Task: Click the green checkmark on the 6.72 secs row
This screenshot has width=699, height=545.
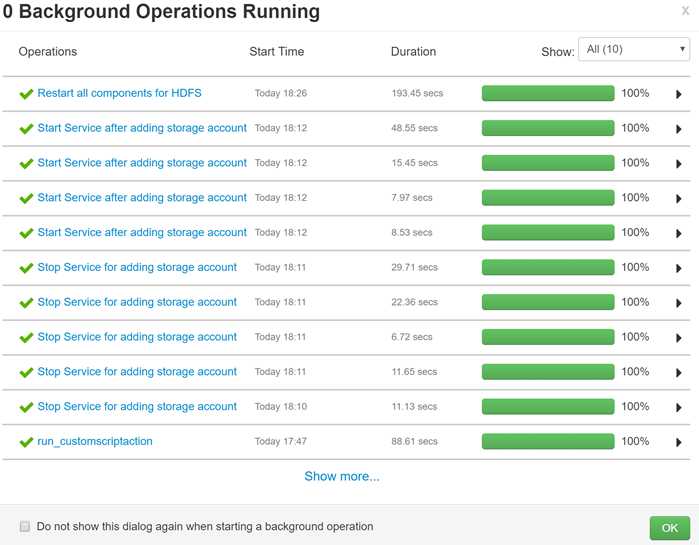Action: 26,337
